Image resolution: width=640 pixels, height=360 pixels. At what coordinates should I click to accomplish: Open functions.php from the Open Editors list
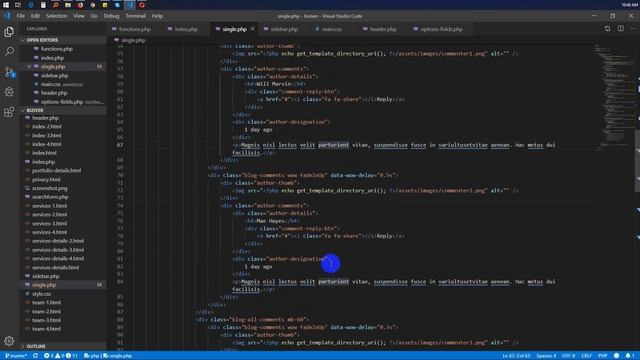(57, 49)
